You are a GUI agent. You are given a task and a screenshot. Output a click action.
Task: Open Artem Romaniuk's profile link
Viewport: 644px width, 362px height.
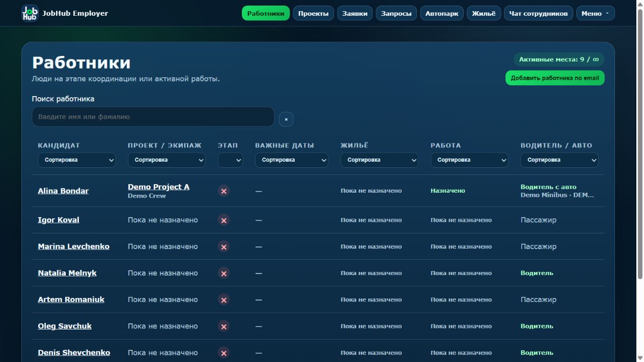pyautogui.click(x=71, y=299)
